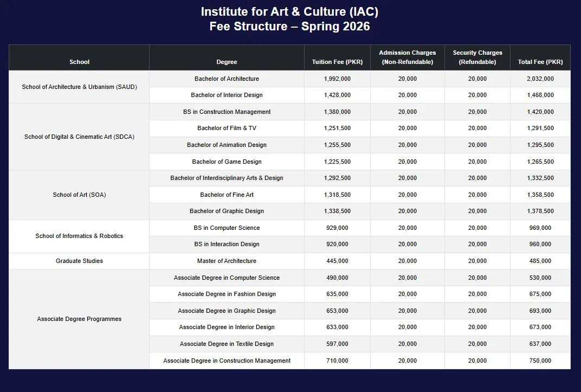Select tuition fee value 1,338,500
The width and height of the screenshot is (581, 392).
click(x=337, y=211)
